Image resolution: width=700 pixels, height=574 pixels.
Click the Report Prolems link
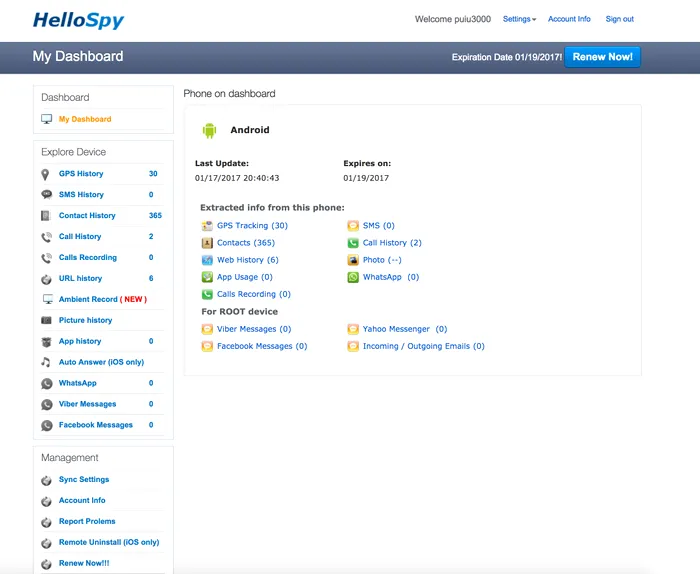tap(87, 522)
